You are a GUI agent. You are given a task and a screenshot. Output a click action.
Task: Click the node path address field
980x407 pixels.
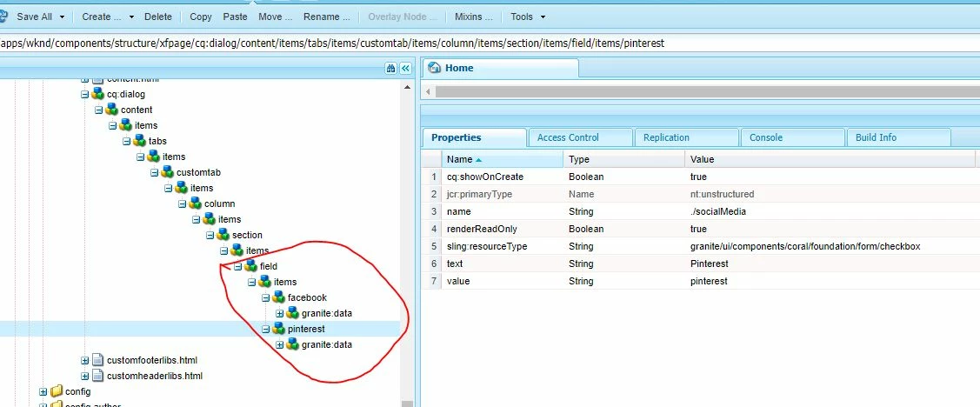pos(490,43)
